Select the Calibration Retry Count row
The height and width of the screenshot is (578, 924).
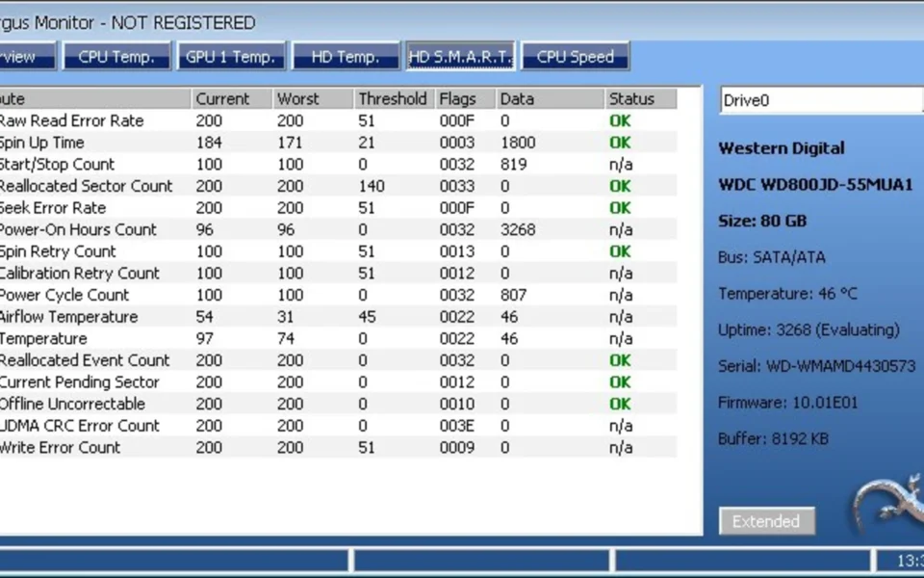click(x=338, y=273)
